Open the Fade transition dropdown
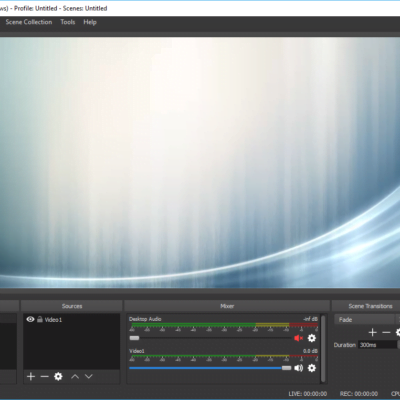 [367, 319]
